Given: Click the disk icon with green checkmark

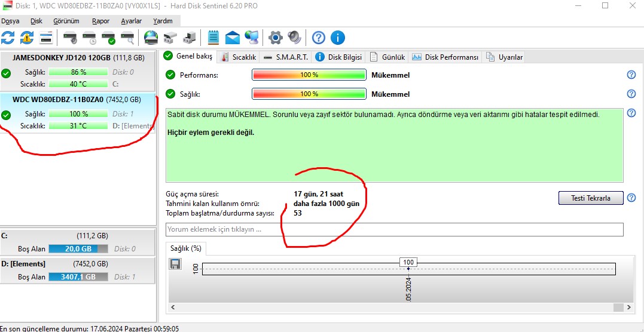Looking at the screenshot, I should point(108,38).
